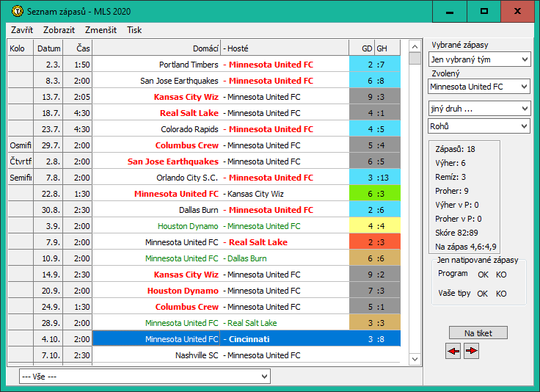Select the 14.9. Kansas City Wiz match

pyautogui.click(x=204, y=275)
